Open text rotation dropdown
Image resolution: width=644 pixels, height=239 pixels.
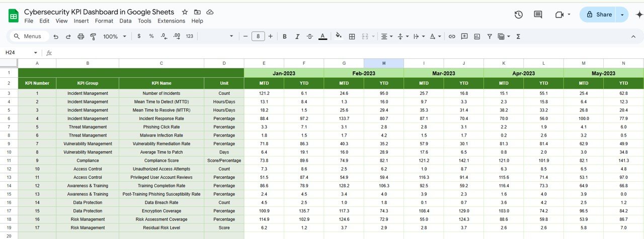click(435, 36)
